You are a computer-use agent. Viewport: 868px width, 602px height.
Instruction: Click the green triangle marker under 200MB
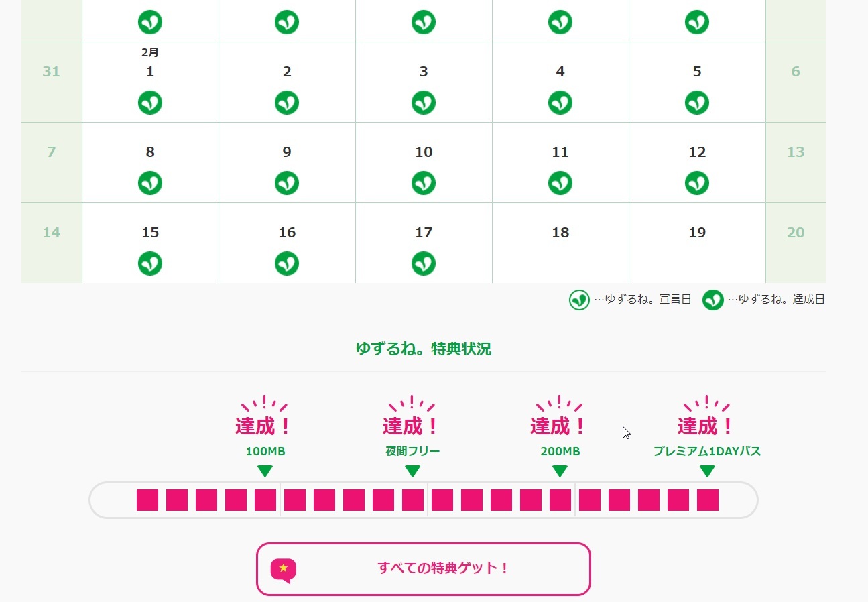coord(560,471)
